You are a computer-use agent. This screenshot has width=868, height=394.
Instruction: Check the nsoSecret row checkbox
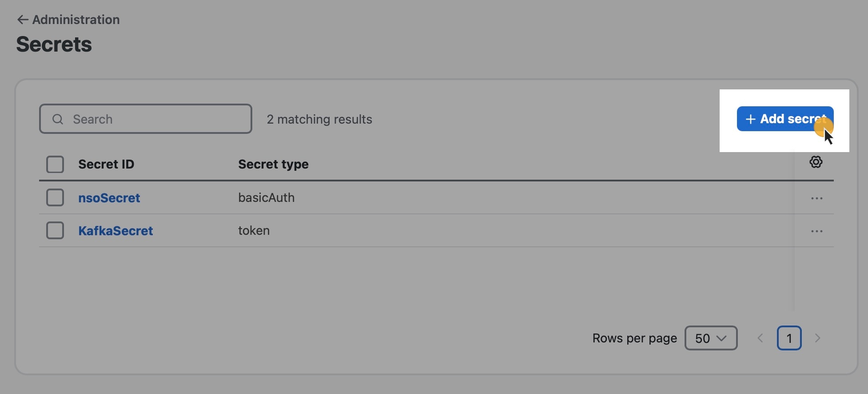click(x=55, y=197)
